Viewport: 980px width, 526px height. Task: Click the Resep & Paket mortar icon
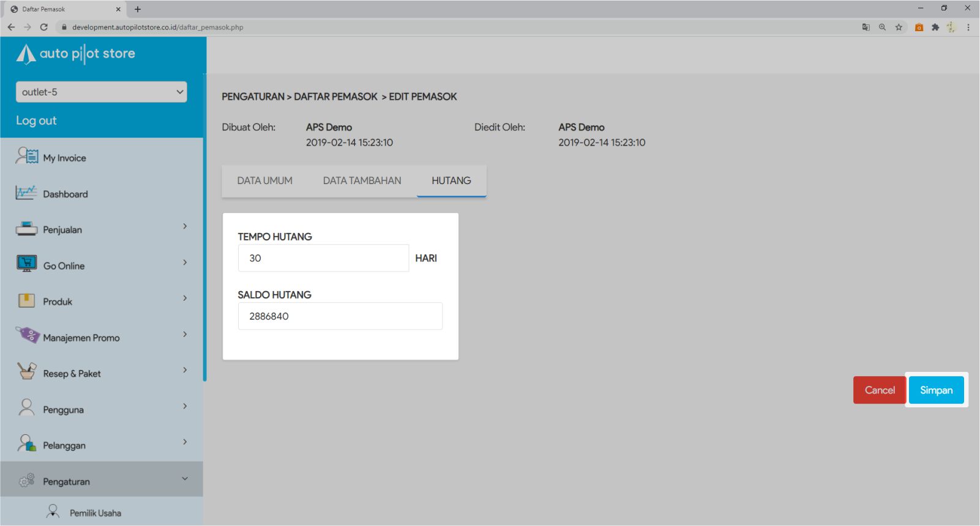tap(27, 372)
